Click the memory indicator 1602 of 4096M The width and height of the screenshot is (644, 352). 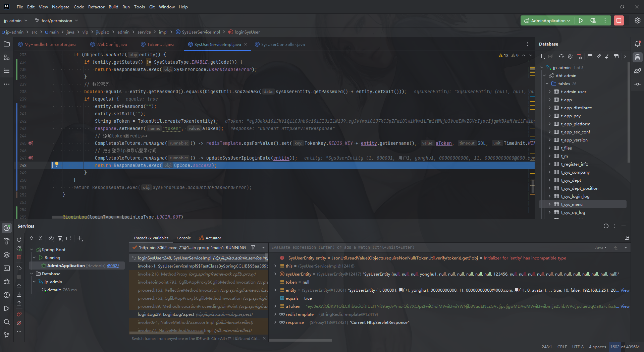click(x=625, y=347)
